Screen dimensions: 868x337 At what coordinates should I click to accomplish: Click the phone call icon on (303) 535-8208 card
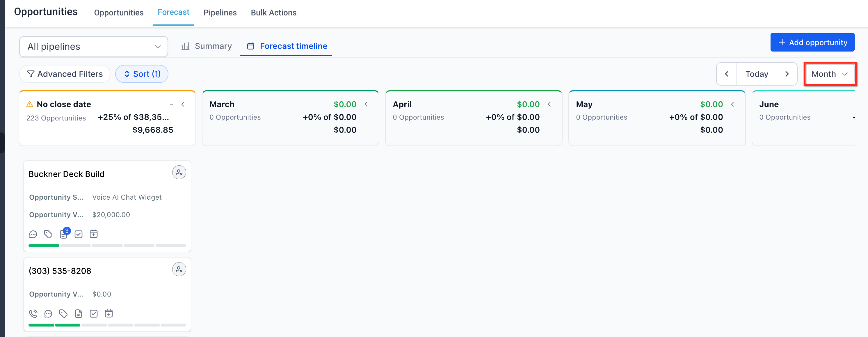[33, 314]
